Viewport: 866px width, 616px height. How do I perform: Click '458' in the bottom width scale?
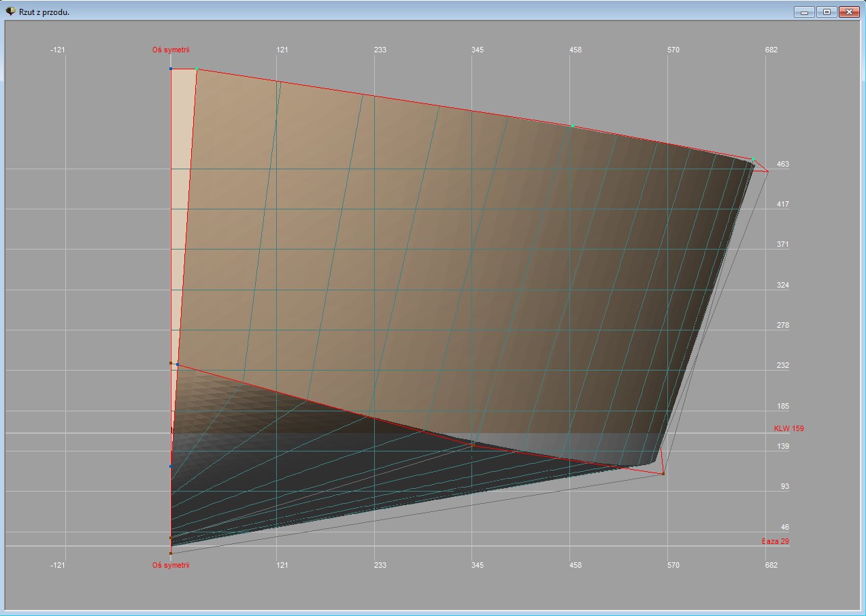pyautogui.click(x=576, y=565)
